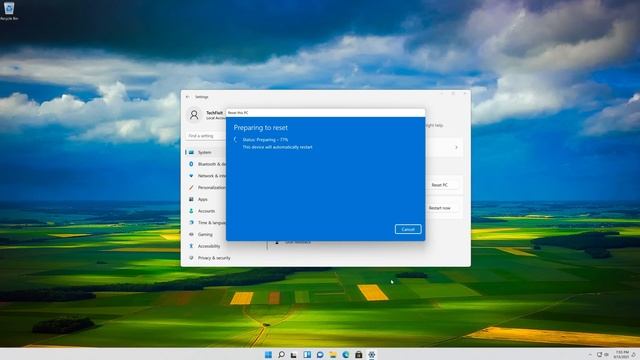640x360 pixels.
Task: Go back in the Settings window
Action: coord(187,97)
